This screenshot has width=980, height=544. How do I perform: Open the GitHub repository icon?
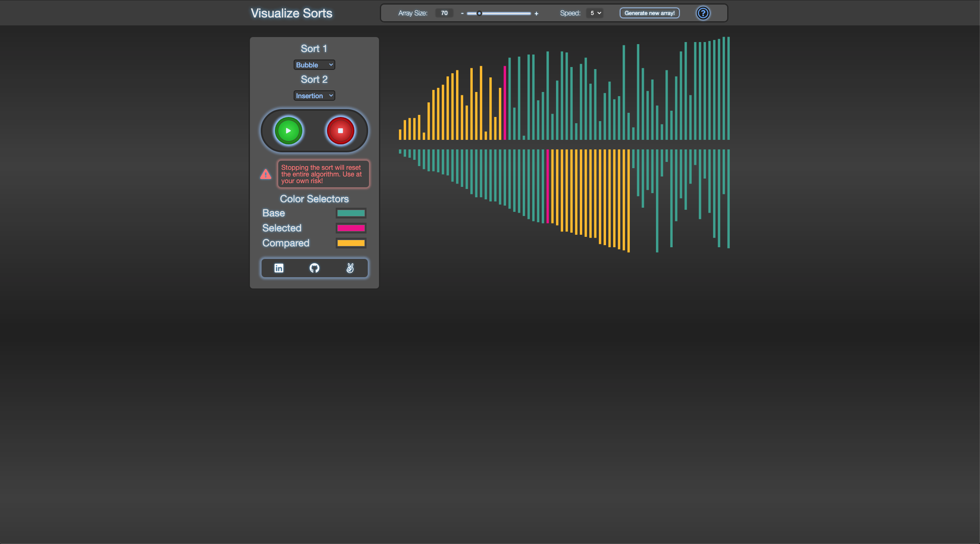314,268
